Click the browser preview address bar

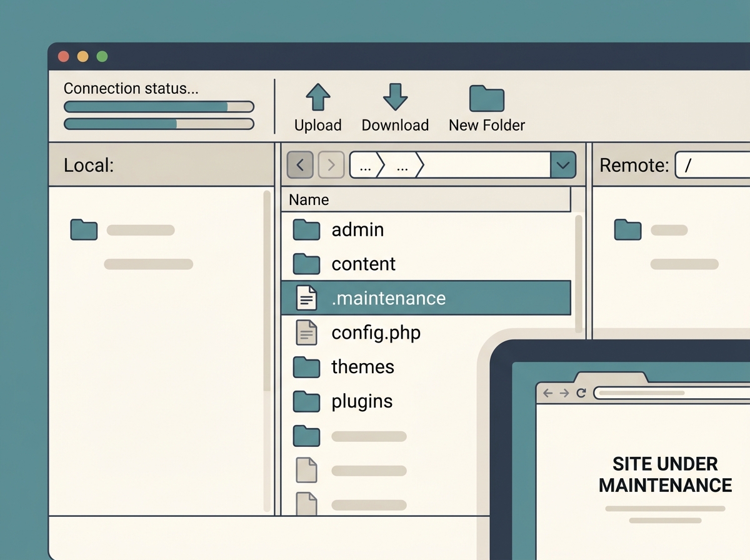(x=671, y=393)
